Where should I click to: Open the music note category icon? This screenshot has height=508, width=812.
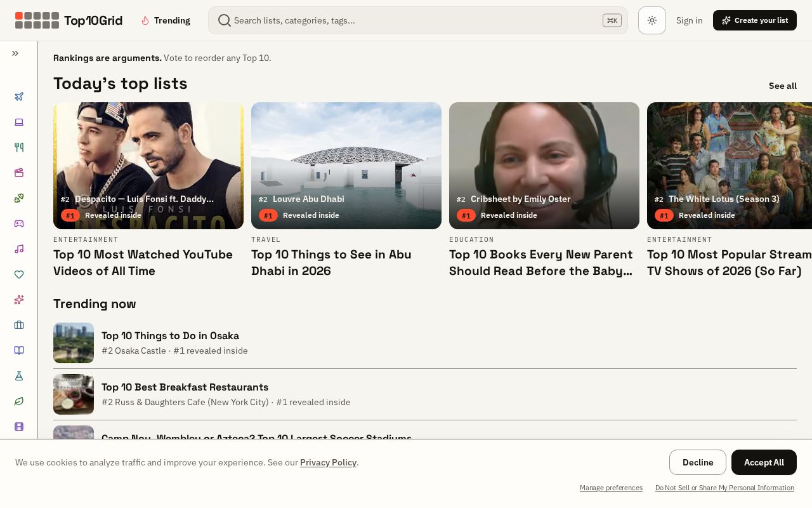[19, 249]
